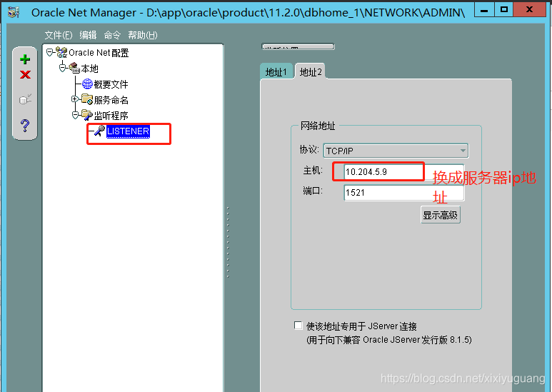The width and height of the screenshot is (552, 392).
Task: Click the red X delete icon
Action: pos(25,74)
